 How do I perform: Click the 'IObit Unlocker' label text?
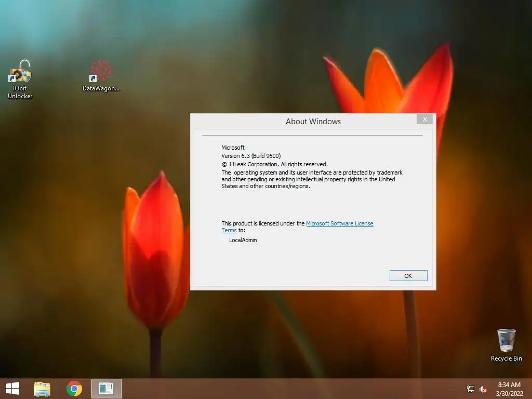pyautogui.click(x=20, y=92)
